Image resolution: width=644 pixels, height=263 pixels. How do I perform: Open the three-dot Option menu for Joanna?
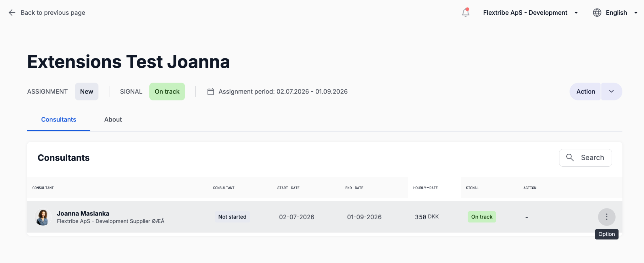[x=607, y=217]
